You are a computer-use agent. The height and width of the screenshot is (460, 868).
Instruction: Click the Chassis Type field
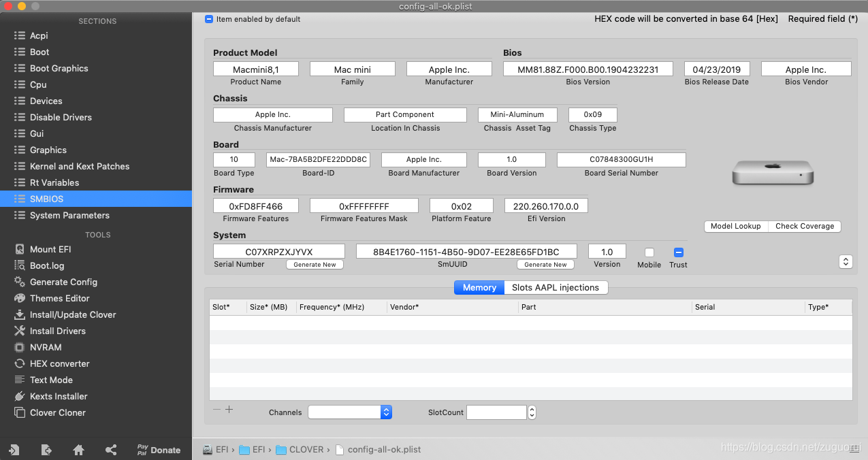pyautogui.click(x=593, y=114)
